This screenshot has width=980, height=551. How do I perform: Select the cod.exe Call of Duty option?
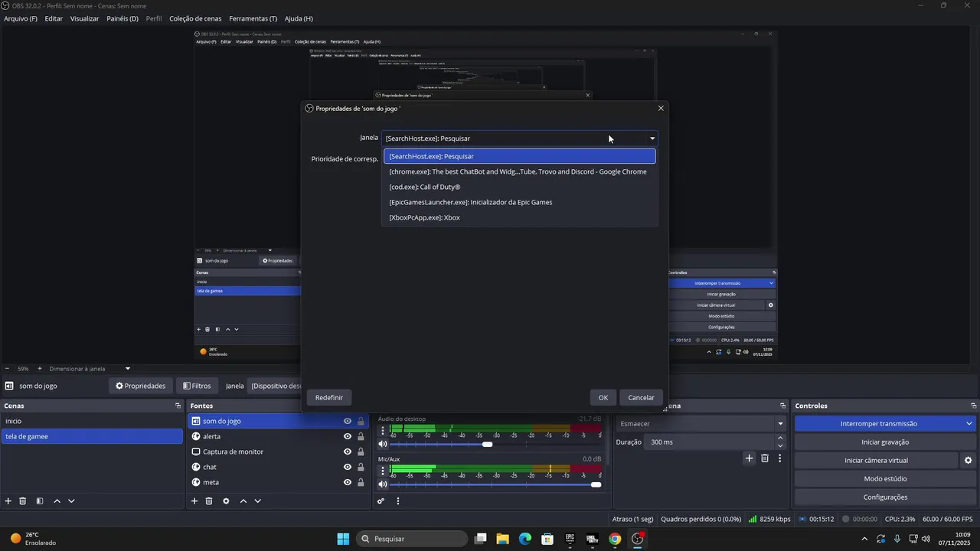[x=520, y=187]
